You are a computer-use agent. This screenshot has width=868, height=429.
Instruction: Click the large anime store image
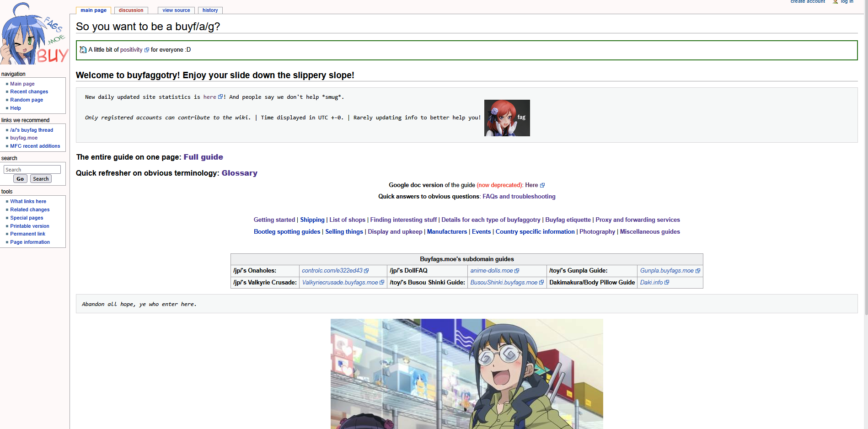pyautogui.click(x=467, y=374)
